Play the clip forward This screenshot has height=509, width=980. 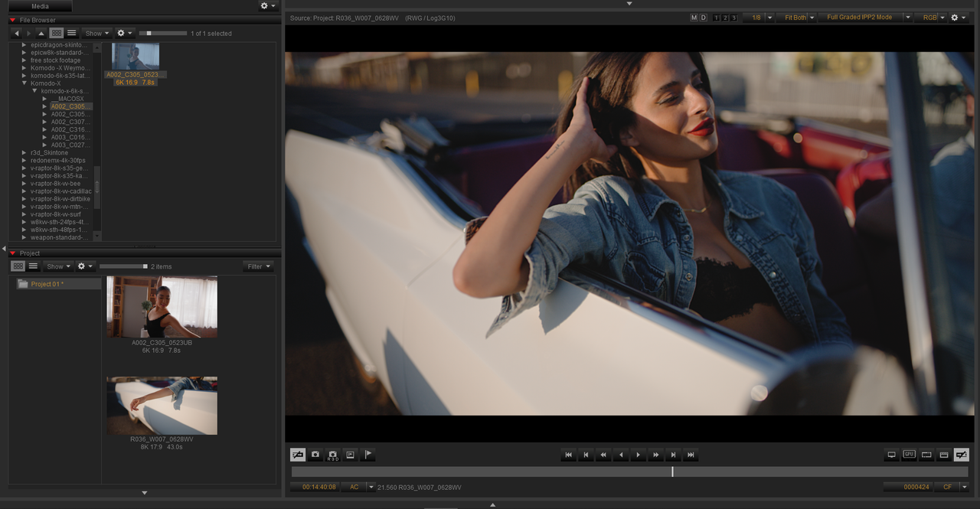pyautogui.click(x=639, y=455)
